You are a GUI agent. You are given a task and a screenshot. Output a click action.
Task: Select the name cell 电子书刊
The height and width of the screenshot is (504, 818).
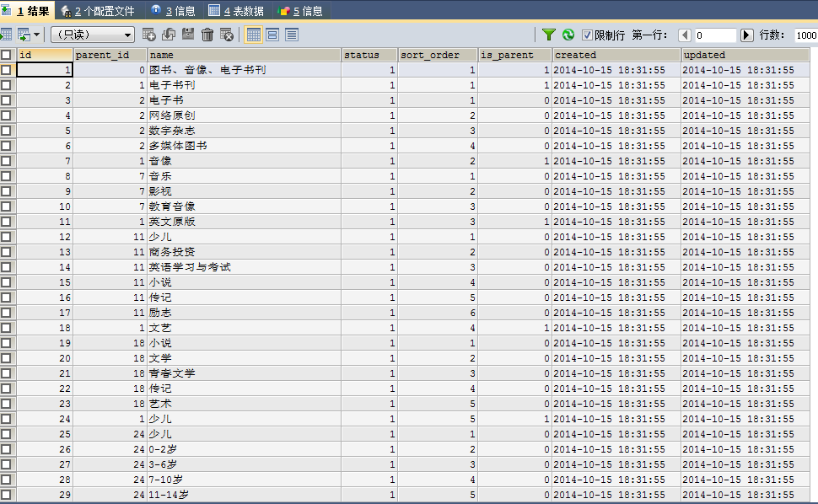[x=245, y=85]
